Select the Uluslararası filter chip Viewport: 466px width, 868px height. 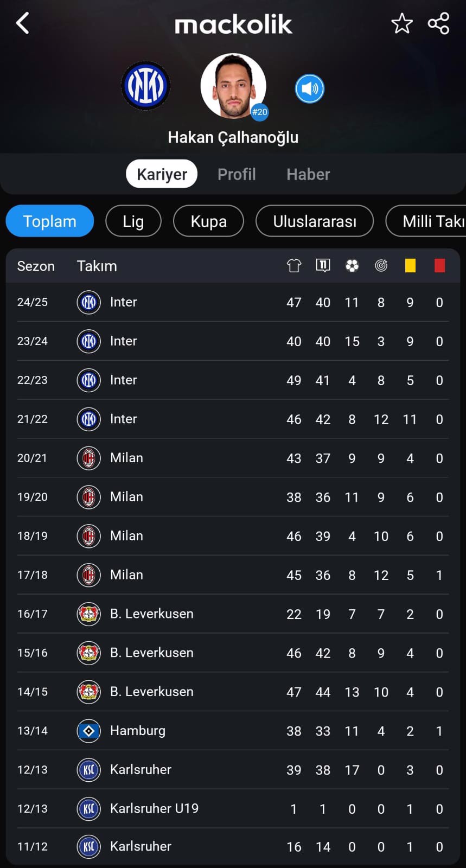[x=315, y=221]
